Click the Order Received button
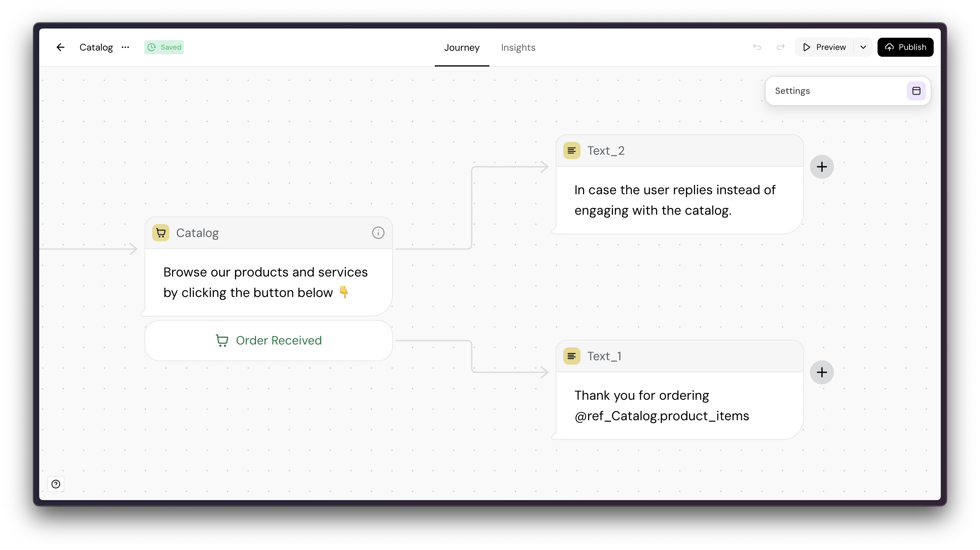 pyautogui.click(x=268, y=340)
